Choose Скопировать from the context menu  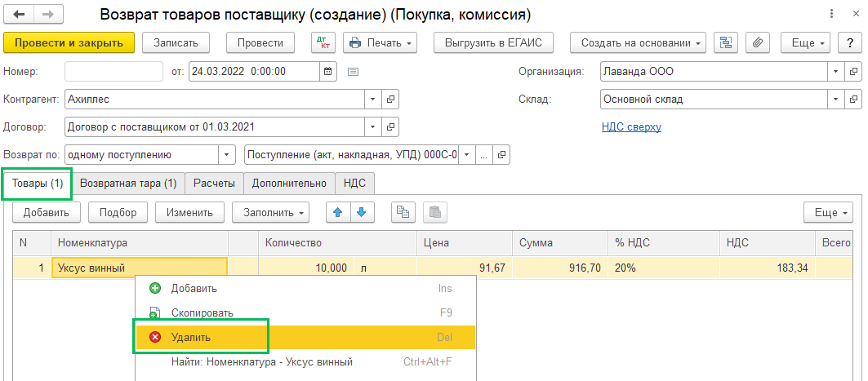(305, 313)
